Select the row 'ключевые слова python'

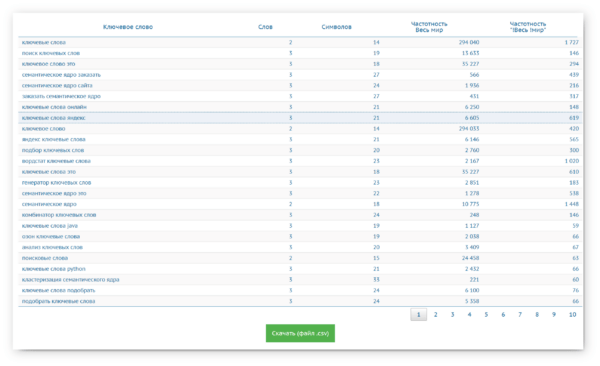[300, 269]
